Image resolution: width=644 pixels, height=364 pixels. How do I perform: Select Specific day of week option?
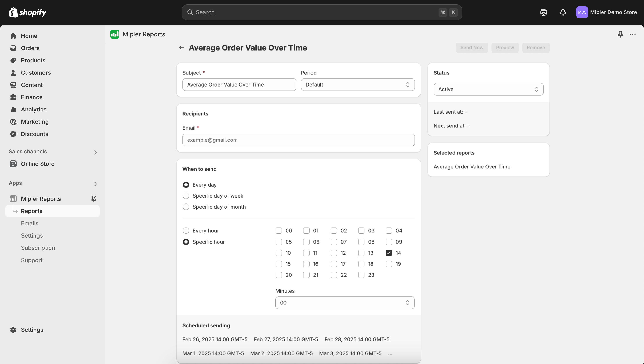pyautogui.click(x=186, y=196)
